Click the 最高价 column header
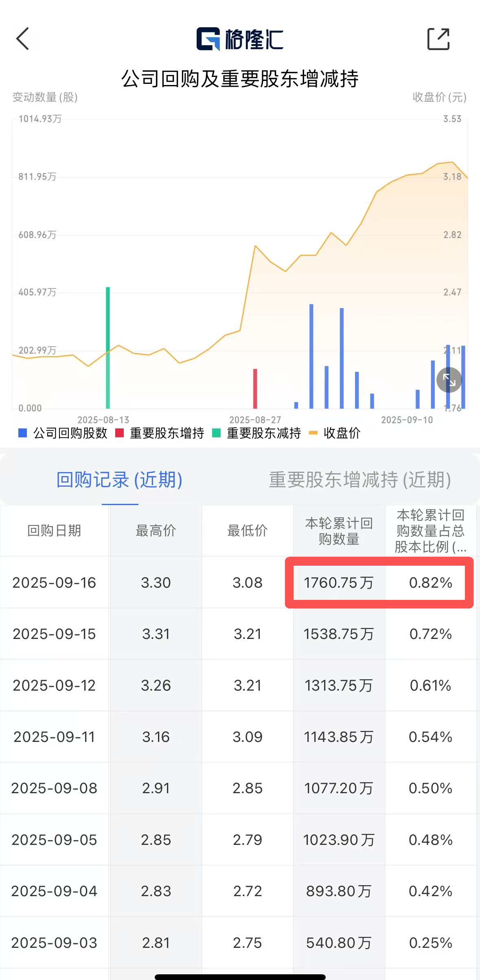The height and width of the screenshot is (980, 480). tap(156, 531)
